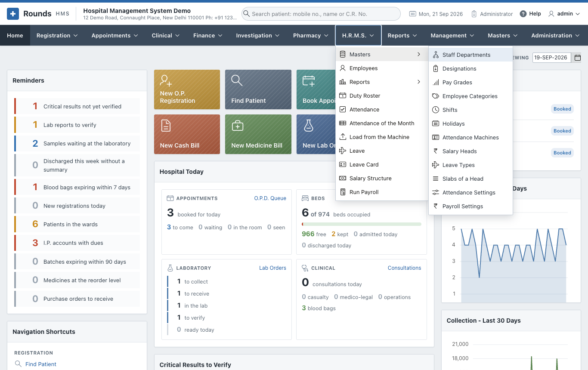The width and height of the screenshot is (588, 370).
Task: Open the Consultations link
Action: [x=405, y=268]
